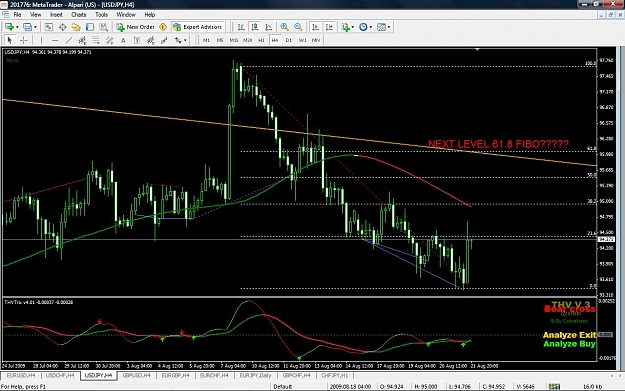Click the Indicators list icon
This screenshot has width=625, height=391.
345,27
